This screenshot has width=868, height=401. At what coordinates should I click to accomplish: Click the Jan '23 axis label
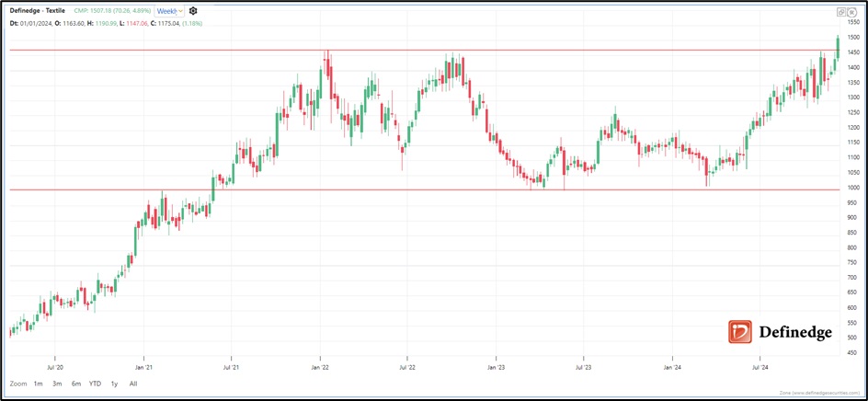496,367
